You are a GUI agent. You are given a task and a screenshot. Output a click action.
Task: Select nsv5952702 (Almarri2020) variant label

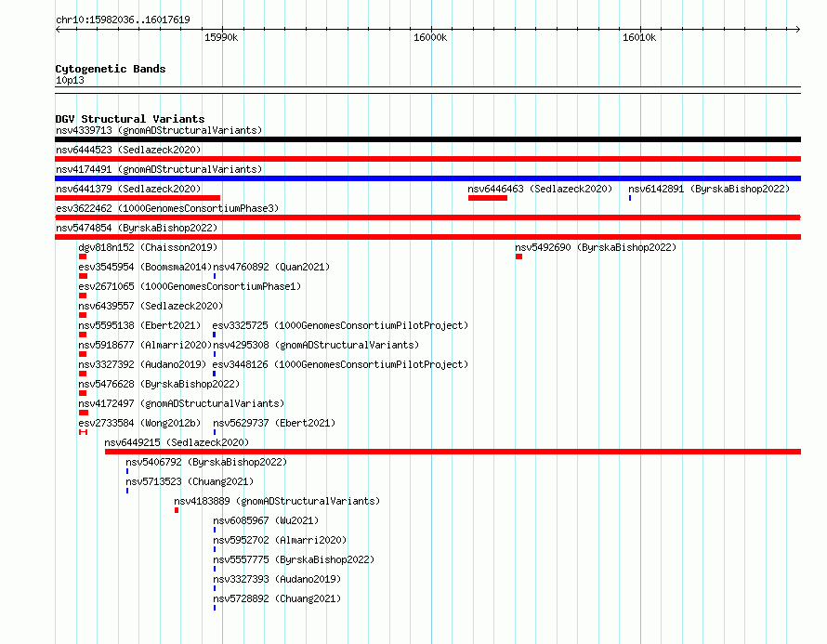pos(280,540)
